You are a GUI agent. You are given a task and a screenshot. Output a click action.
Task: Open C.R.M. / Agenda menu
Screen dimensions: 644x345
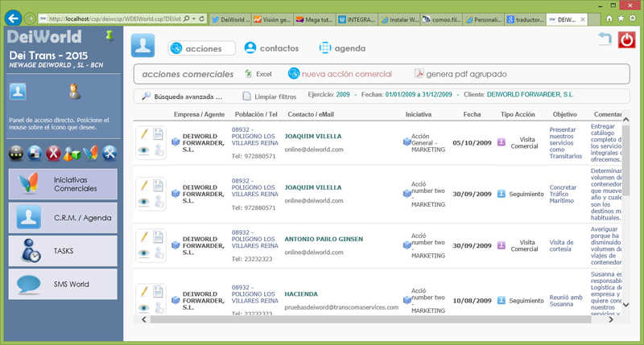[63, 217]
